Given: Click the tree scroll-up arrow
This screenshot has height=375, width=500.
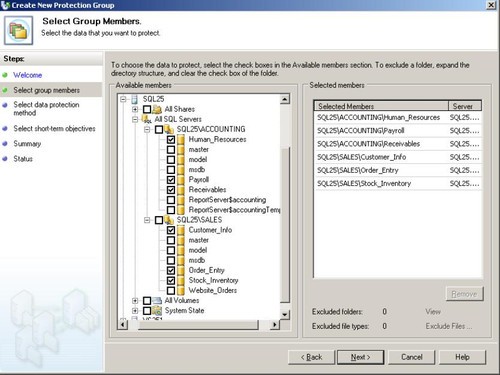Looking at the screenshot, I should (285, 99).
